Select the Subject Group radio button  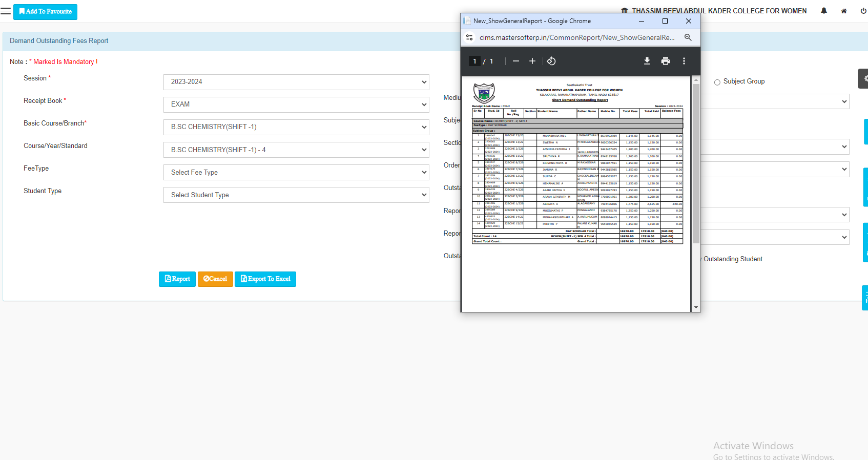click(x=717, y=82)
